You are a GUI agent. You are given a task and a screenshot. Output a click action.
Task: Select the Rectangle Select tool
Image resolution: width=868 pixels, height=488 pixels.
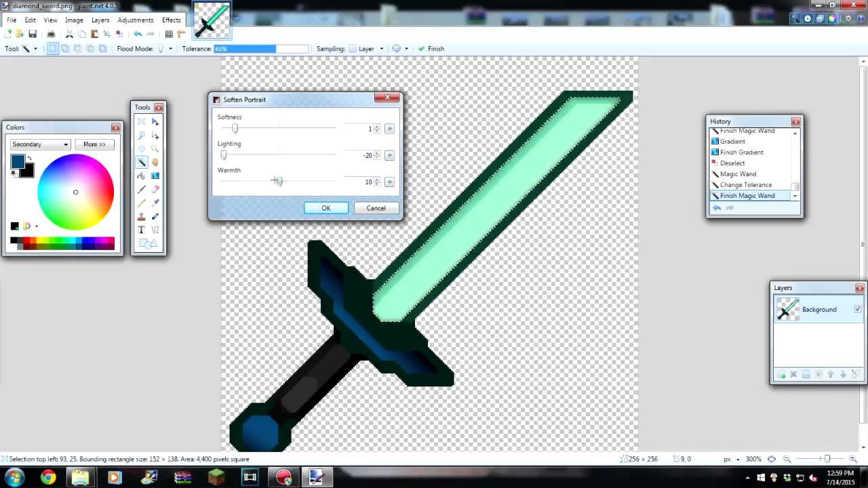141,122
